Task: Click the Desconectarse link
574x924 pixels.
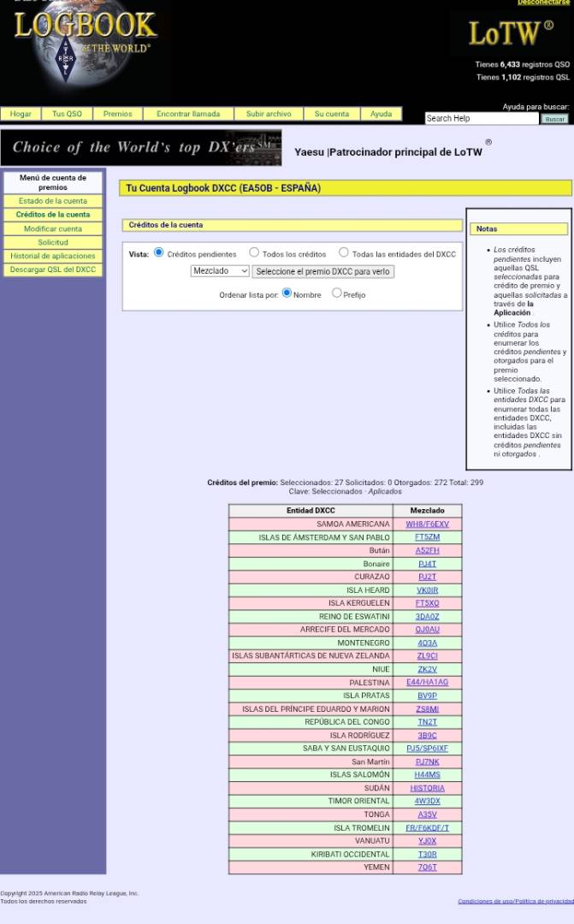Action: [x=543, y=3]
